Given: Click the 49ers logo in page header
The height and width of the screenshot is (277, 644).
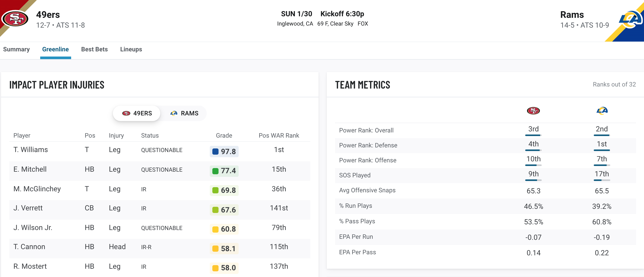Looking at the screenshot, I should tap(15, 19).
